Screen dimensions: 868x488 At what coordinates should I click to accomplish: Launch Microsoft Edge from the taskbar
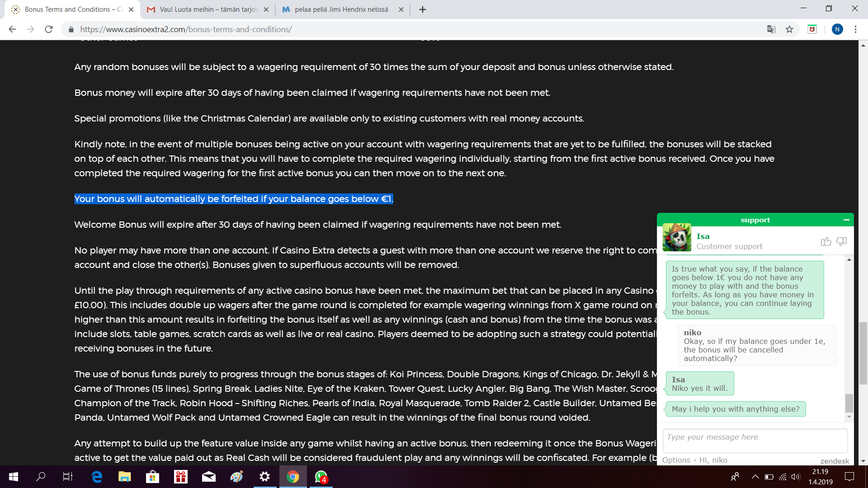pyautogui.click(x=97, y=477)
